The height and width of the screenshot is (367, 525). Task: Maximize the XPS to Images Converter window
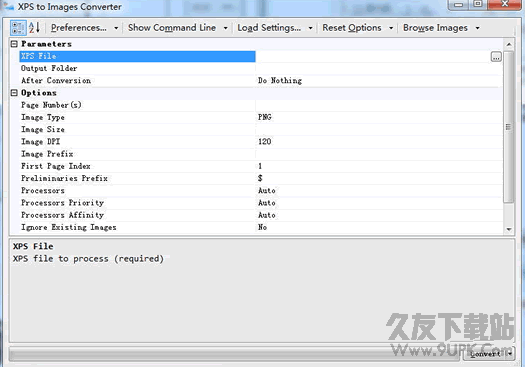(x=478, y=4)
